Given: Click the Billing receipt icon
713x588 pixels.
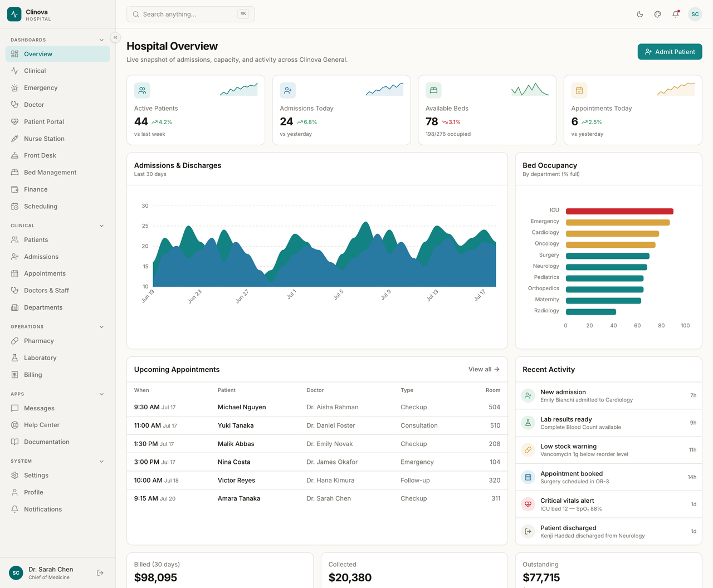Looking at the screenshot, I should 15,375.
